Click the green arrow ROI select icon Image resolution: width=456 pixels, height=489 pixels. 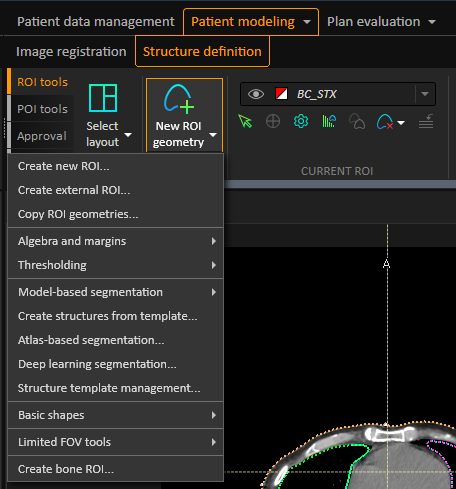coord(245,121)
